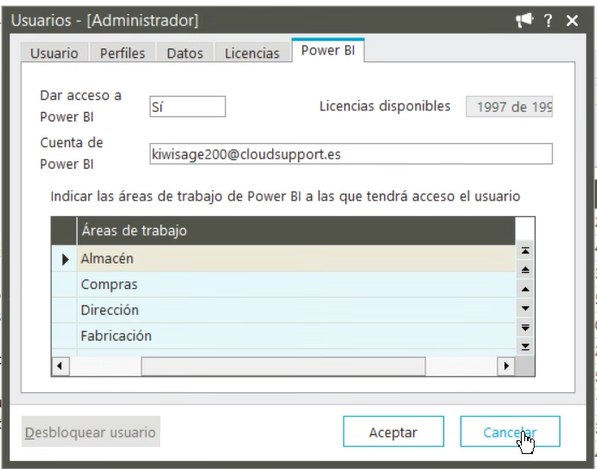Move up one row in grid
This screenshot has width=597, height=469.
coord(525,289)
